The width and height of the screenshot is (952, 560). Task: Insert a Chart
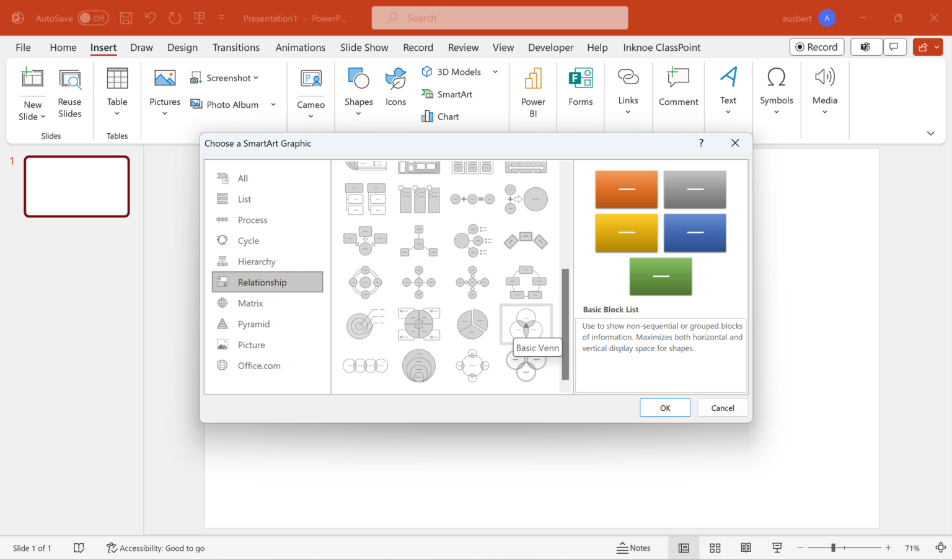440,116
